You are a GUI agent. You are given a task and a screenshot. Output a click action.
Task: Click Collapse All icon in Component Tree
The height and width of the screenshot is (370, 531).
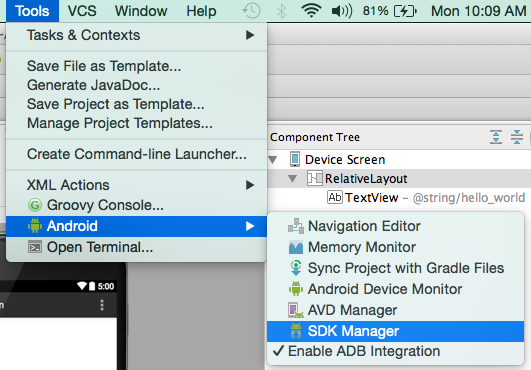pyautogui.click(x=517, y=137)
